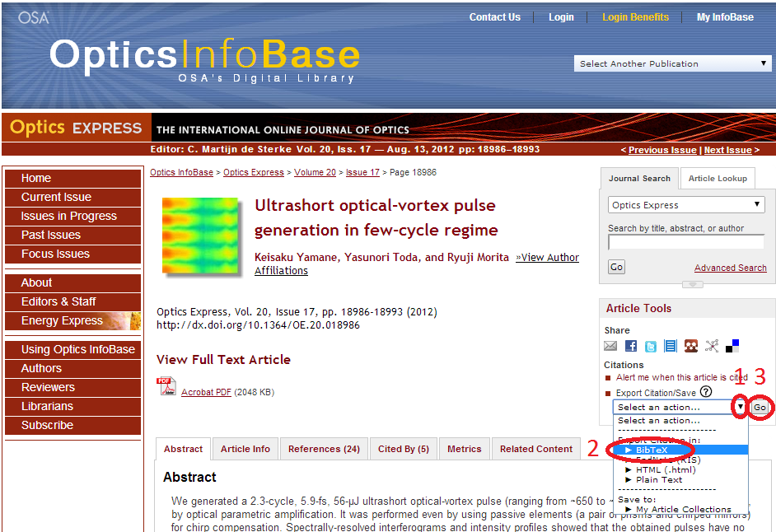Screen dimensions: 776x532
Task: Open the Advanced Search link
Action: click(730, 268)
